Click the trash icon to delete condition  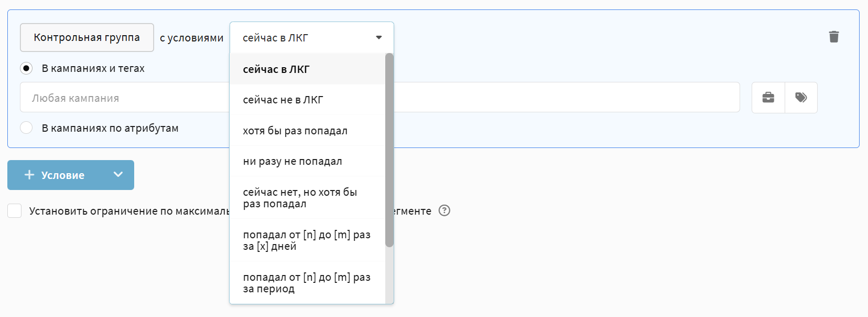[x=833, y=37]
